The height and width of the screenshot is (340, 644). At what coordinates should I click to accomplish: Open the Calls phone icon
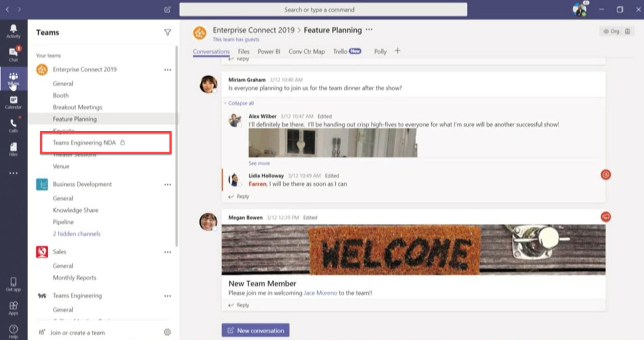click(13, 126)
